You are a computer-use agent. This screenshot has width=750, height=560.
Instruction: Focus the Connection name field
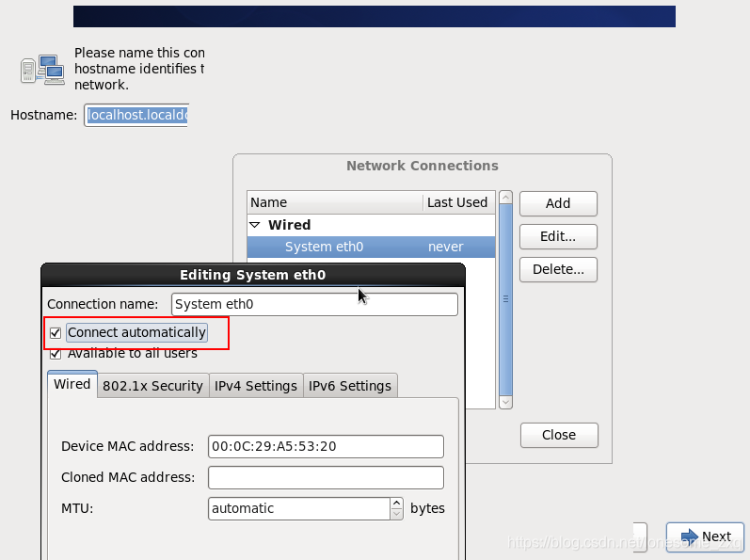(x=314, y=304)
